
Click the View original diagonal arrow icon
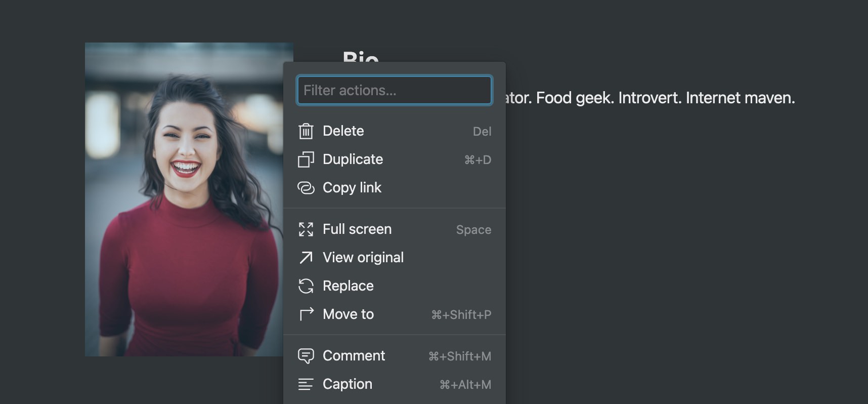pyautogui.click(x=306, y=258)
